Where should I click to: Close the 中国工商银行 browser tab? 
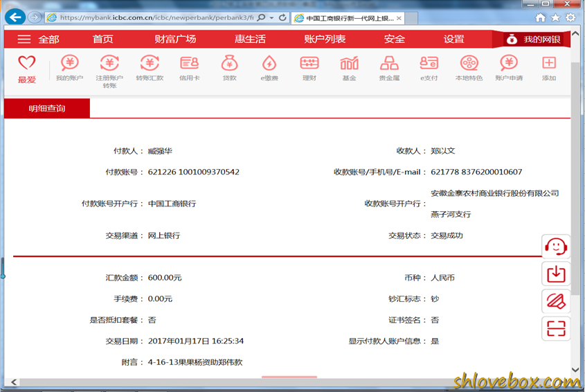pos(399,18)
